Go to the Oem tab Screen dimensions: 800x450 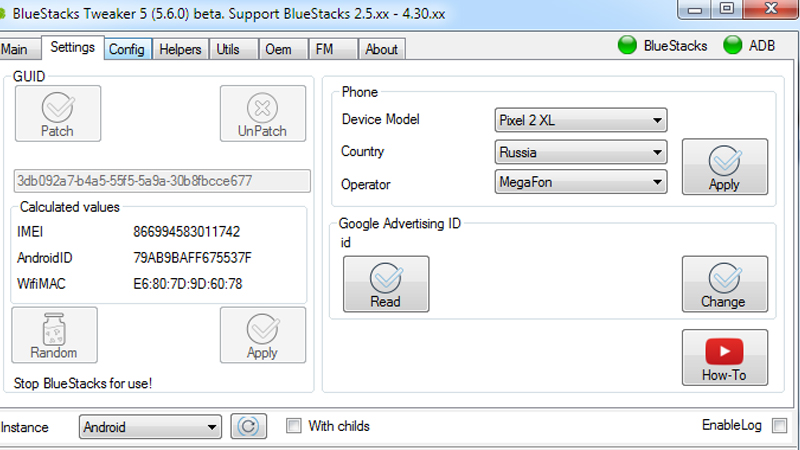point(283,49)
